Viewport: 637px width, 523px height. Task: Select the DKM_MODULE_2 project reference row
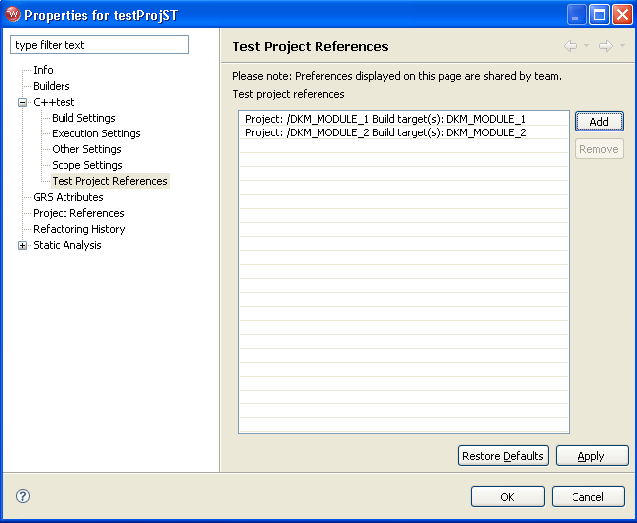click(x=404, y=132)
